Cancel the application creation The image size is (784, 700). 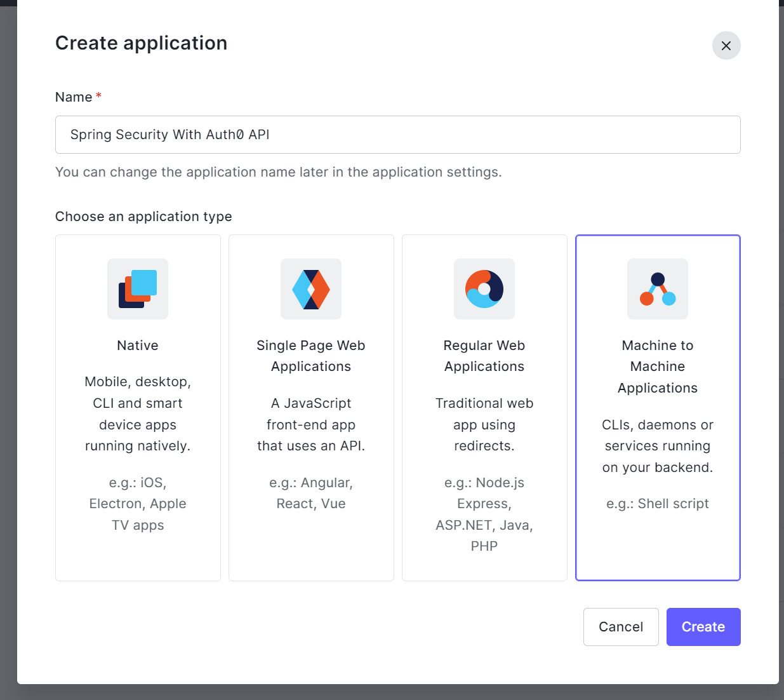coord(621,627)
